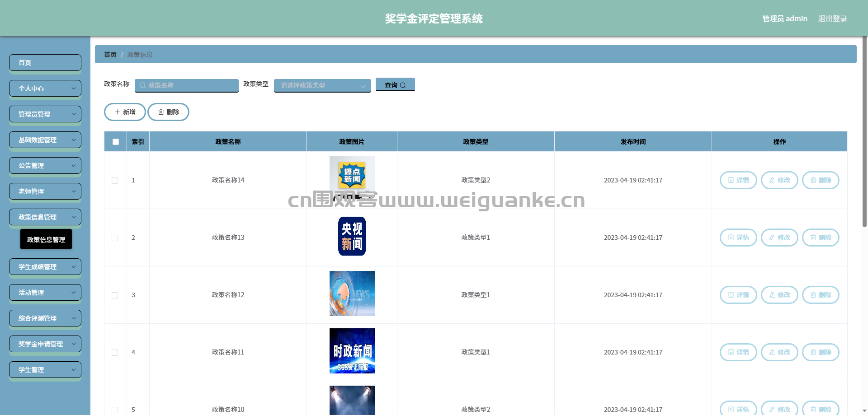Select the 政策信息管理 submenu item
The image size is (868, 415).
coord(46,239)
